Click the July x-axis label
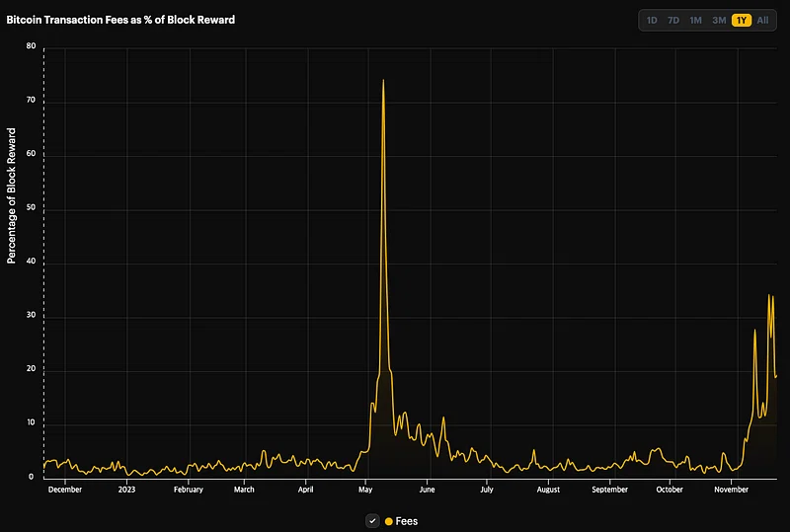Image resolution: width=790 pixels, height=532 pixels. (x=487, y=490)
